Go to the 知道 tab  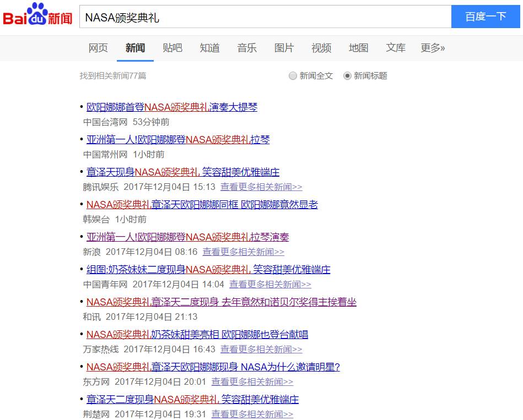click(209, 48)
